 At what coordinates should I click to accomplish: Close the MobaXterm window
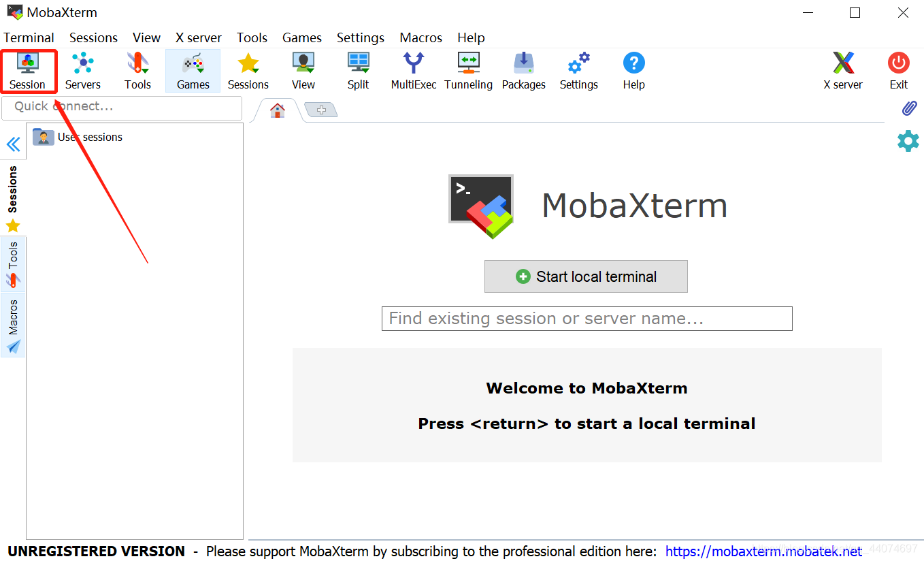[x=902, y=13]
